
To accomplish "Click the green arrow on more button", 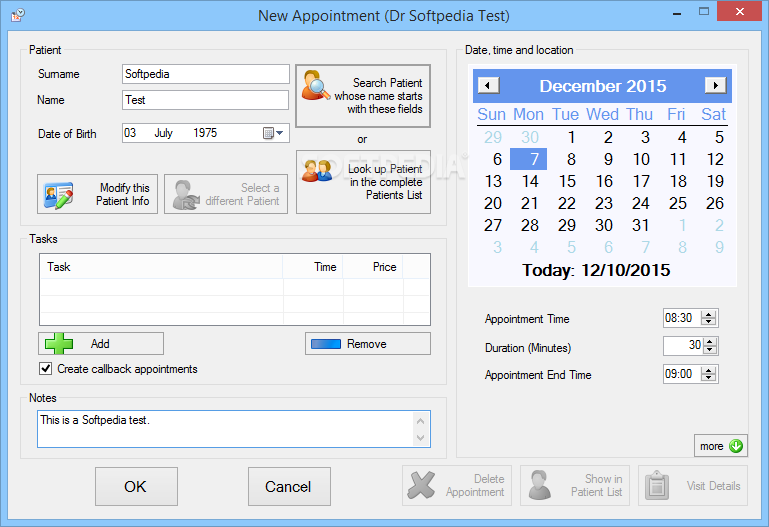I will [x=736, y=446].
